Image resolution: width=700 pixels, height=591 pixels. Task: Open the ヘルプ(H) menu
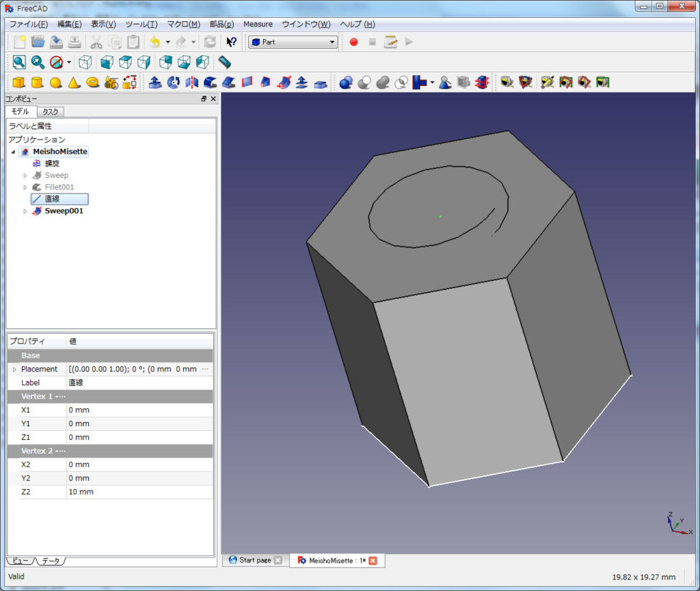tap(357, 24)
